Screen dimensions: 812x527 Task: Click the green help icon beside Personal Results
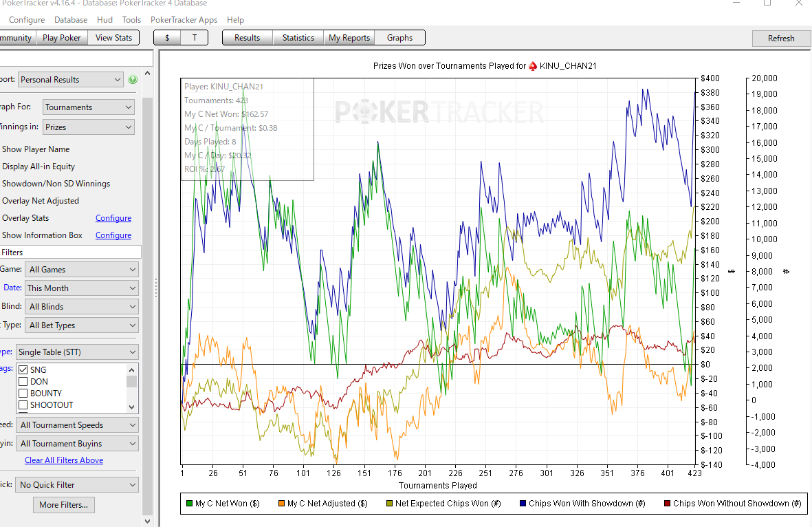pyautogui.click(x=133, y=79)
